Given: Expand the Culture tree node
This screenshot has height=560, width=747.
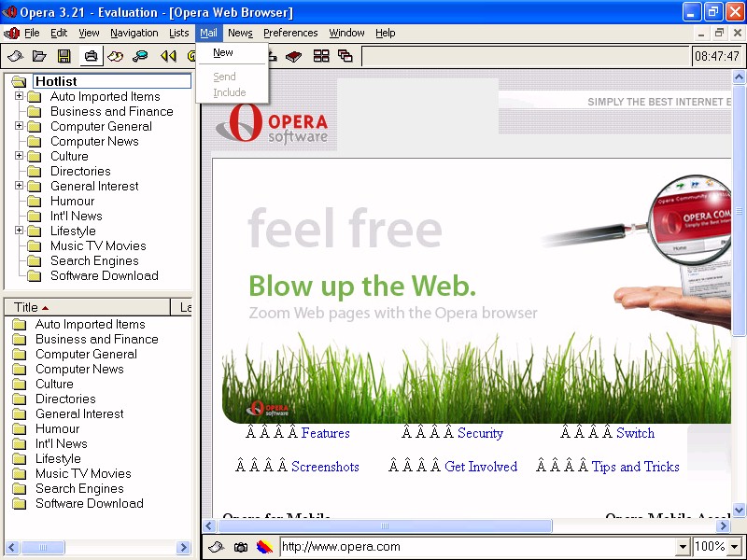Looking at the screenshot, I should pos(19,155).
